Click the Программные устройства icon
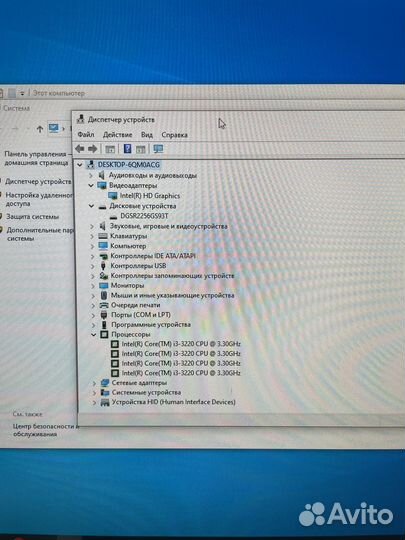405x540 pixels. [x=104, y=324]
